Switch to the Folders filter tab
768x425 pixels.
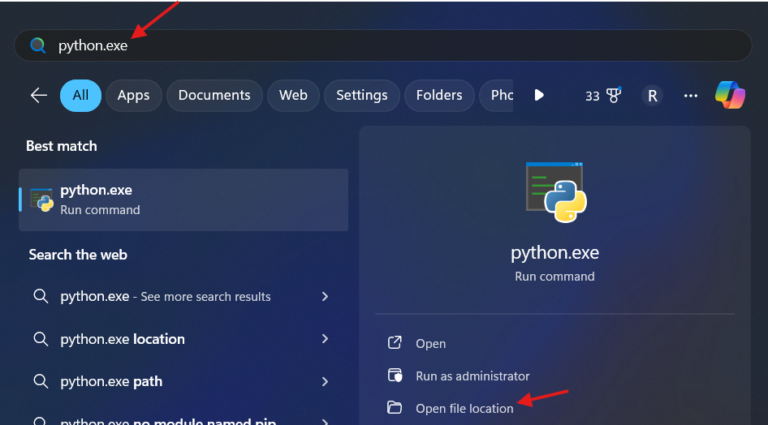click(439, 95)
